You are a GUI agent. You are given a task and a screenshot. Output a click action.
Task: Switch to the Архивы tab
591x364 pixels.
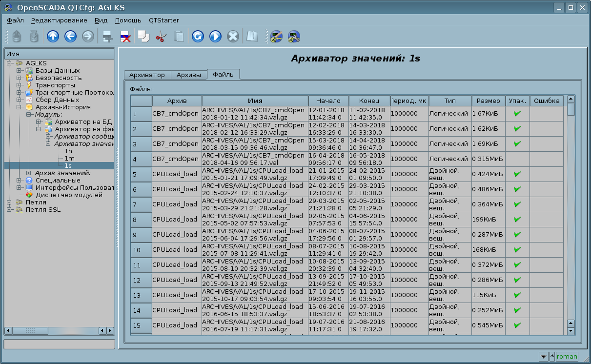click(x=188, y=75)
